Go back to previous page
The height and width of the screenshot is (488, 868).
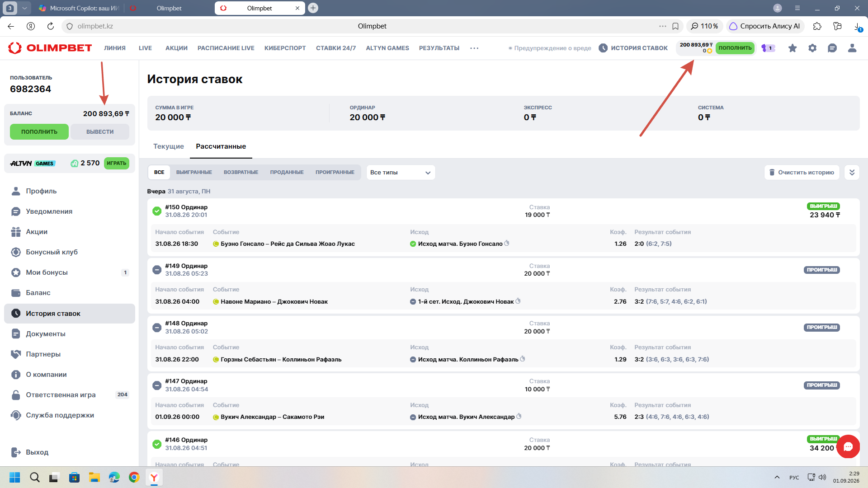[x=11, y=26]
